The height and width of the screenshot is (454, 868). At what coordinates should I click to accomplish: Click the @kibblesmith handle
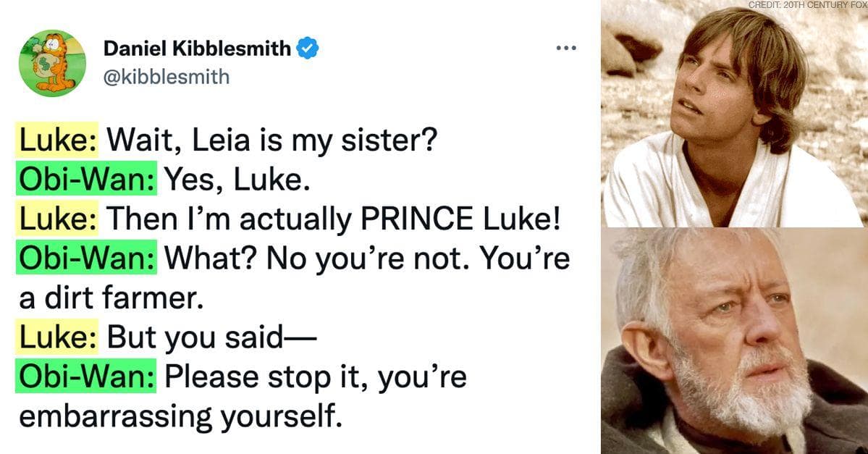pos(167,76)
